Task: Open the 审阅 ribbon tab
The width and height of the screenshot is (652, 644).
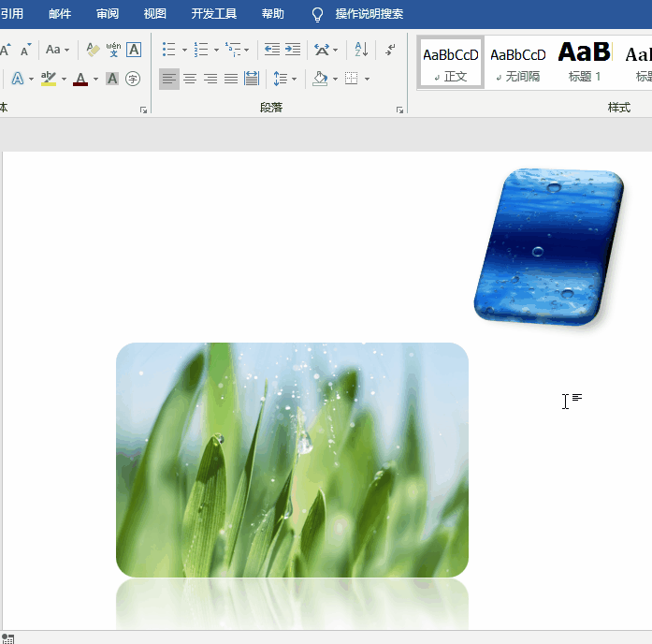Action: tap(108, 14)
